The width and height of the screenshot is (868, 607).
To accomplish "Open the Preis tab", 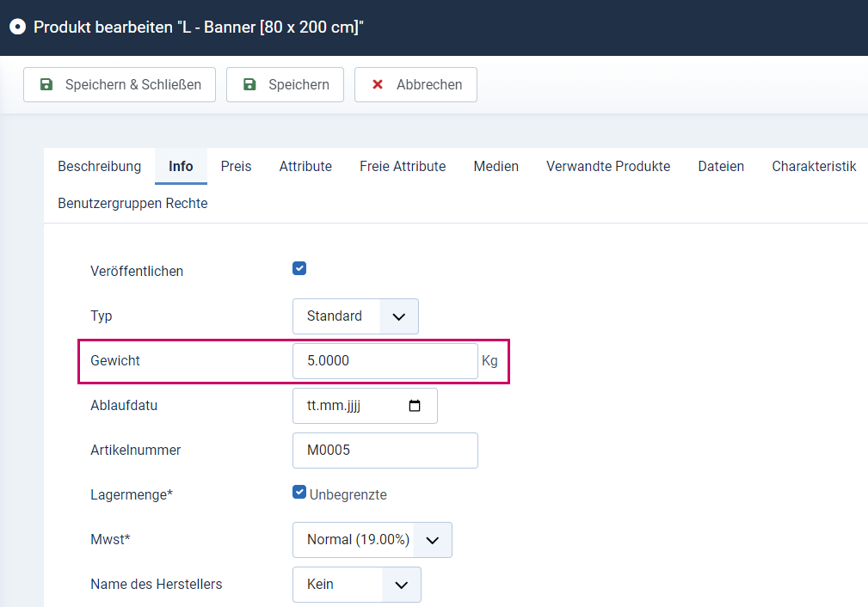I will click(x=236, y=166).
